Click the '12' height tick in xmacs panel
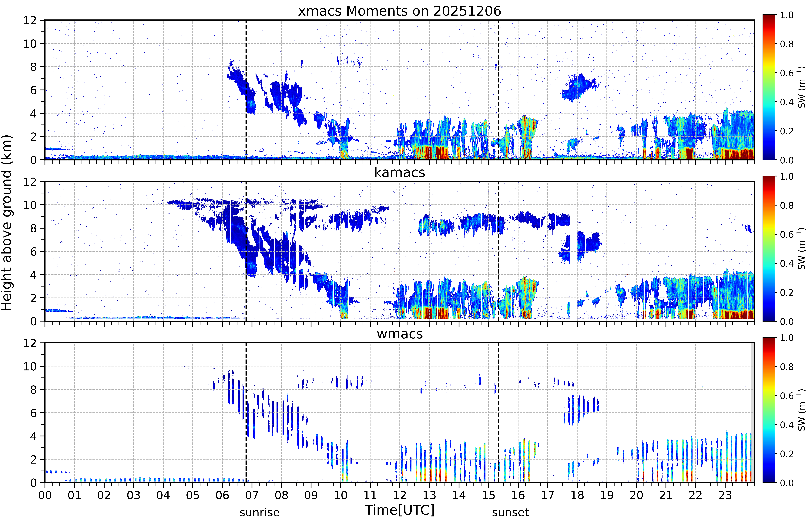The width and height of the screenshot is (812, 524). point(30,20)
